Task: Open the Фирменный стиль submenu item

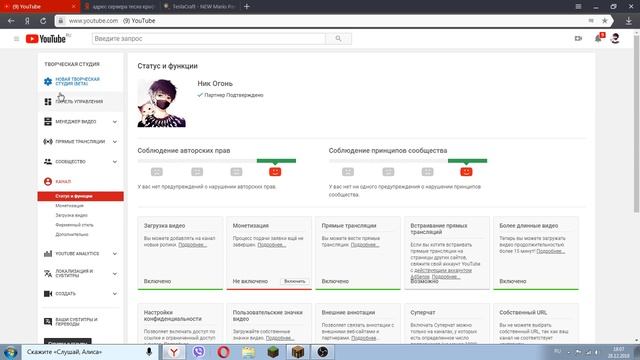Action: coord(74,225)
